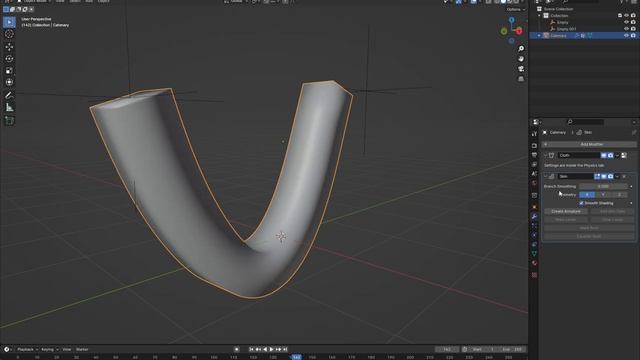Toggle Skin modifier edit mode display
Image resolution: width=640 pixels, height=360 pixels.
597,176
